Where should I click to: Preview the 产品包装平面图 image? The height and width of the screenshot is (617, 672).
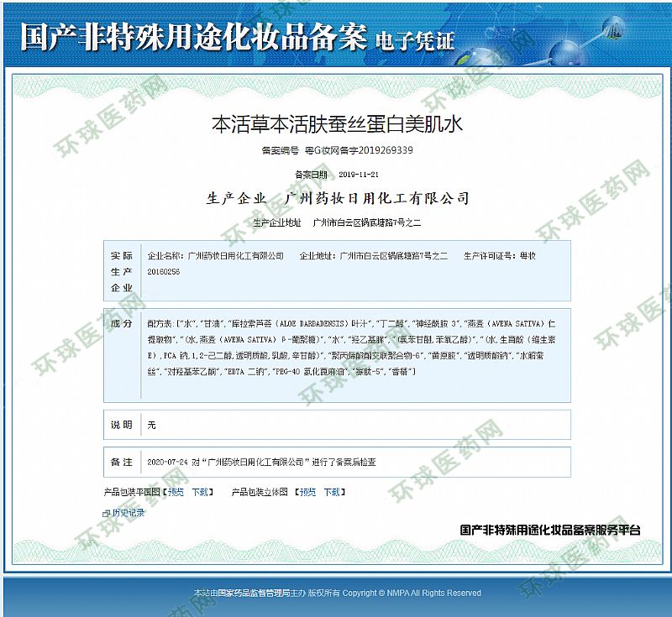point(176,492)
